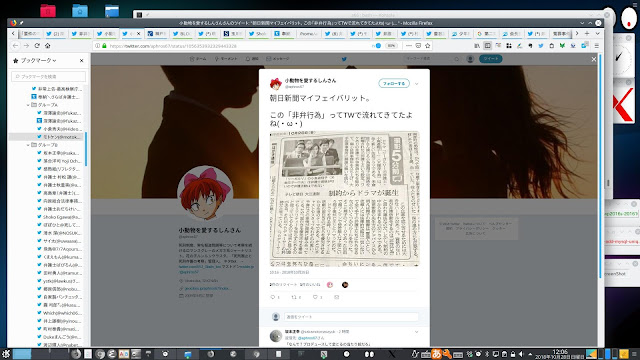Viewport: 640px width, 360px height.
Task: Click the Twitter keyword search box
Action: 432,59
